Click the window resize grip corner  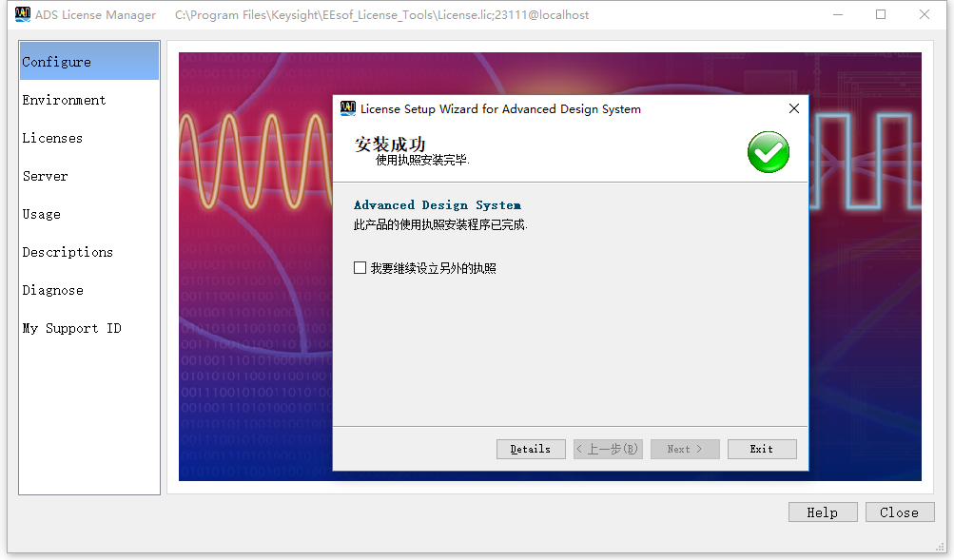pos(940,548)
